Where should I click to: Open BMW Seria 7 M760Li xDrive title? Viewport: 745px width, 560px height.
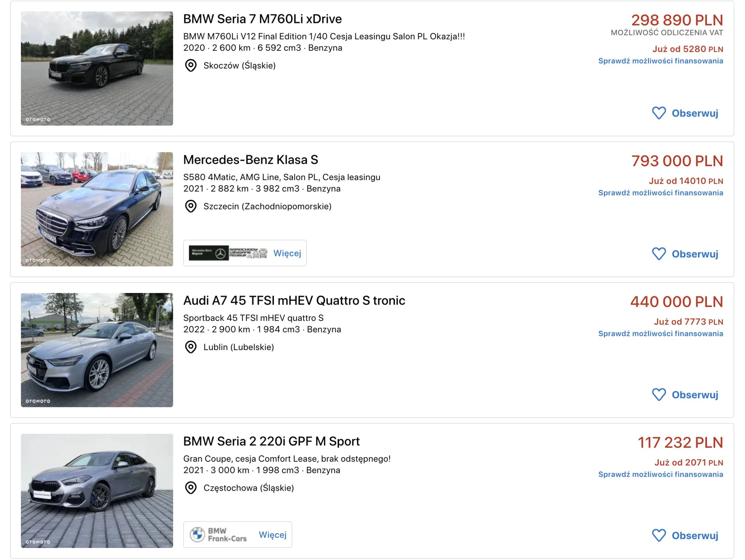[x=262, y=19]
